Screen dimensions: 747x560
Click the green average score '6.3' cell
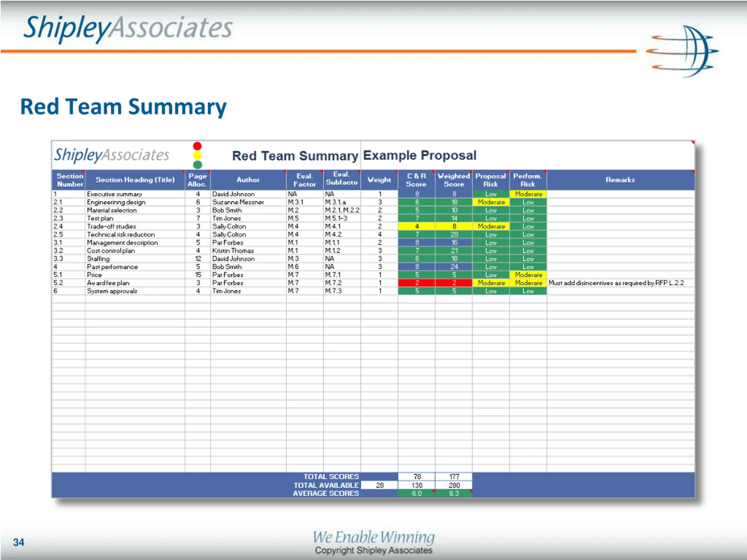coord(453,494)
